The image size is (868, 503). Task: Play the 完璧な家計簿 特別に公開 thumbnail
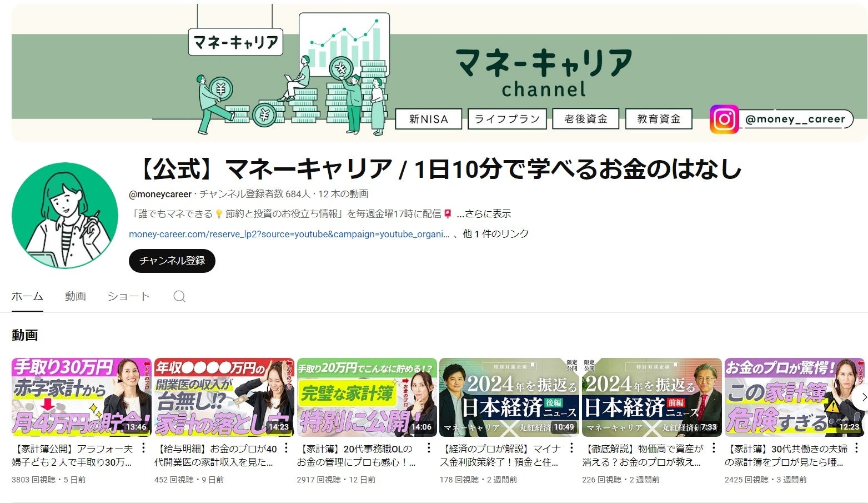pyautogui.click(x=367, y=397)
